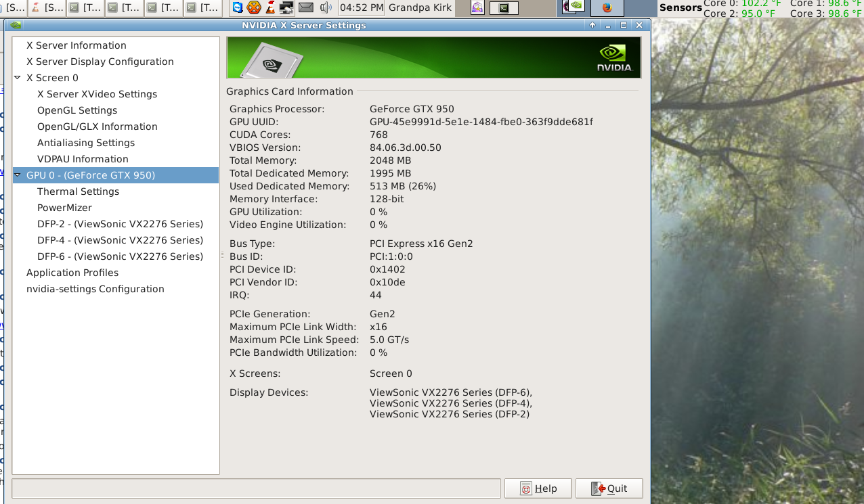Viewport: 864px width, 504px height.
Task: Open X Server XVideo Settings
Action: [x=97, y=94]
